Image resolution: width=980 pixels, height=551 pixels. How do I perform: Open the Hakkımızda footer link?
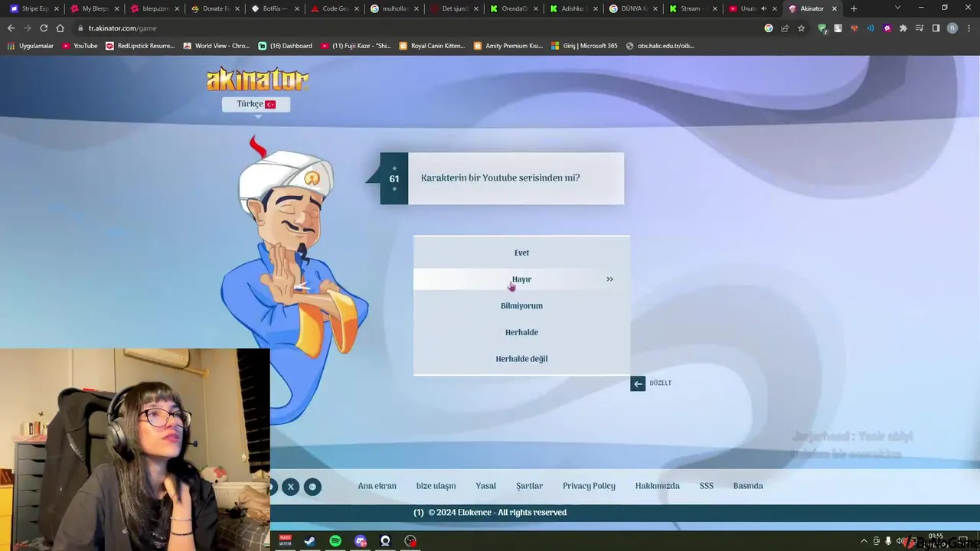point(657,486)
